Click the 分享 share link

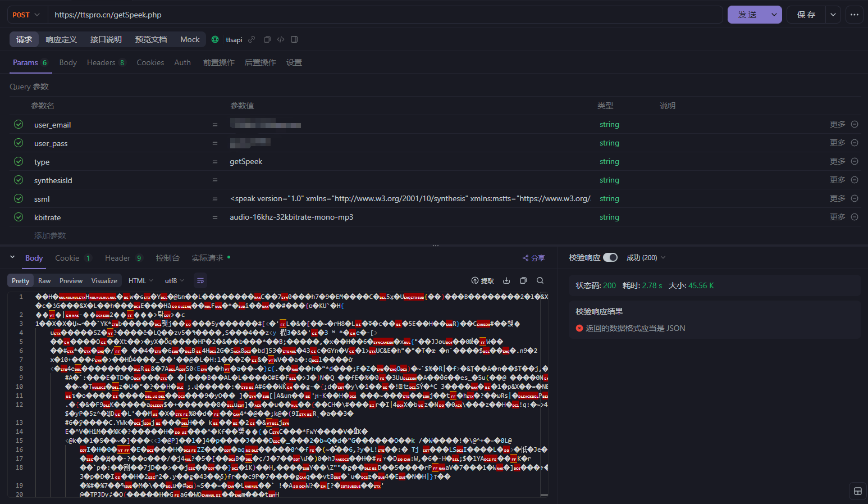tap(534, 258)
